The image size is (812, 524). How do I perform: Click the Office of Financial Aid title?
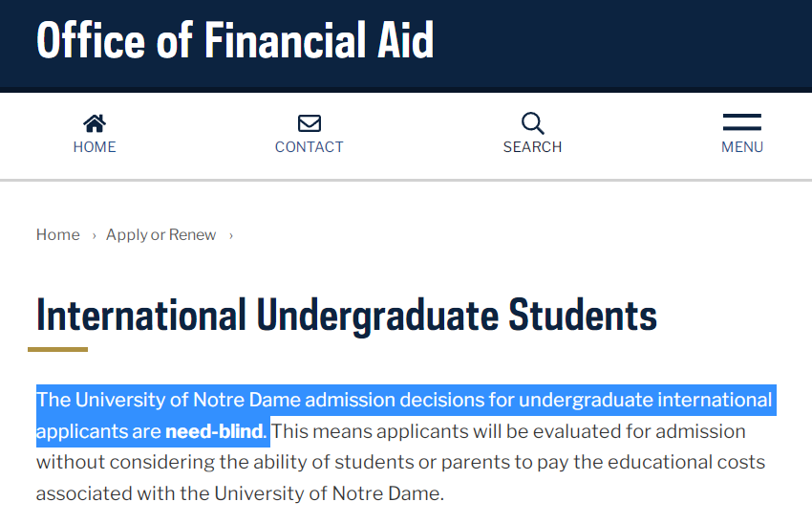click(235, 40)
